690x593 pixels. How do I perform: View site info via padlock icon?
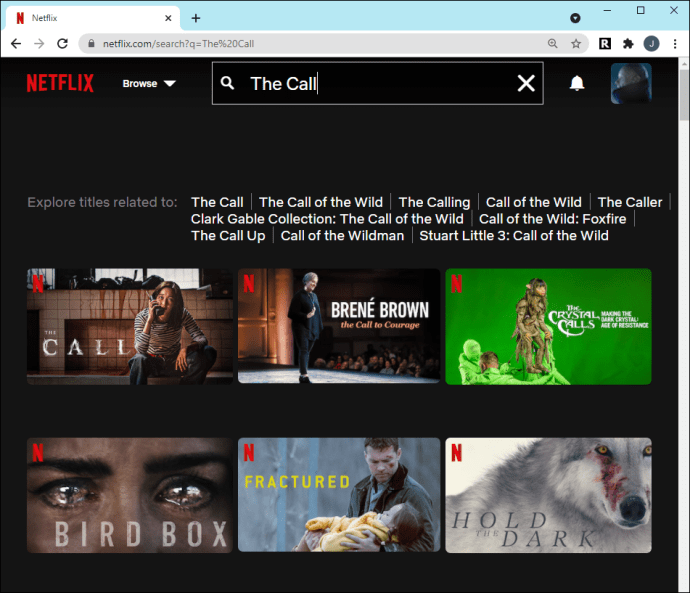[91, 44]
